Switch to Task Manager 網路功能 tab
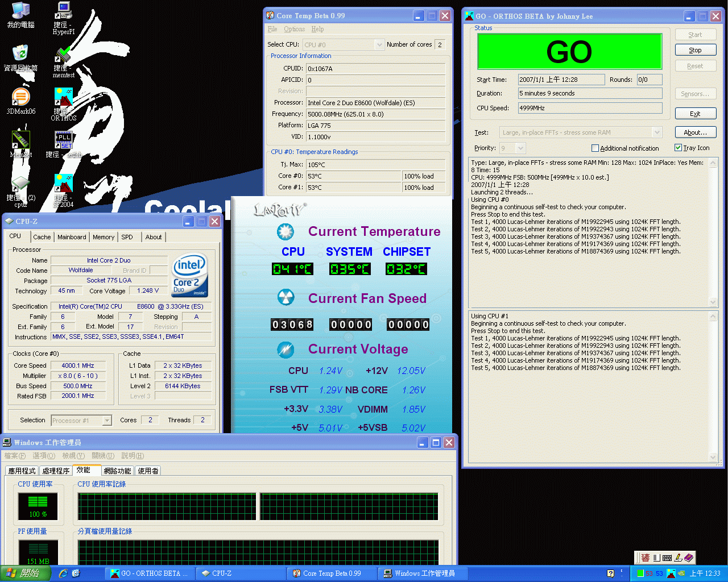 [x=117, y=471]
